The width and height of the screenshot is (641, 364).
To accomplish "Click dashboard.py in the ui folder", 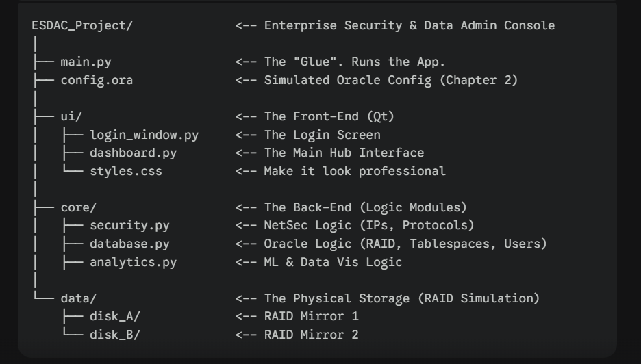I will [x=134, y=153].
